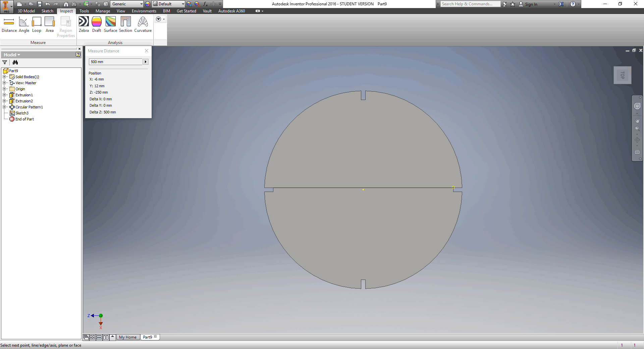The image size is (644, 349).
Task: Expand the Solid Bodies(1) node
Action: 4,77
